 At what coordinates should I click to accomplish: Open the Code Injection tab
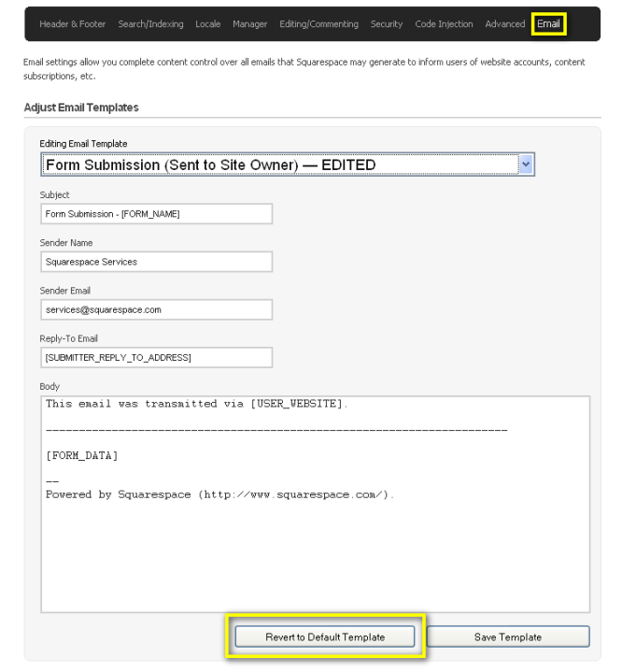444,24
